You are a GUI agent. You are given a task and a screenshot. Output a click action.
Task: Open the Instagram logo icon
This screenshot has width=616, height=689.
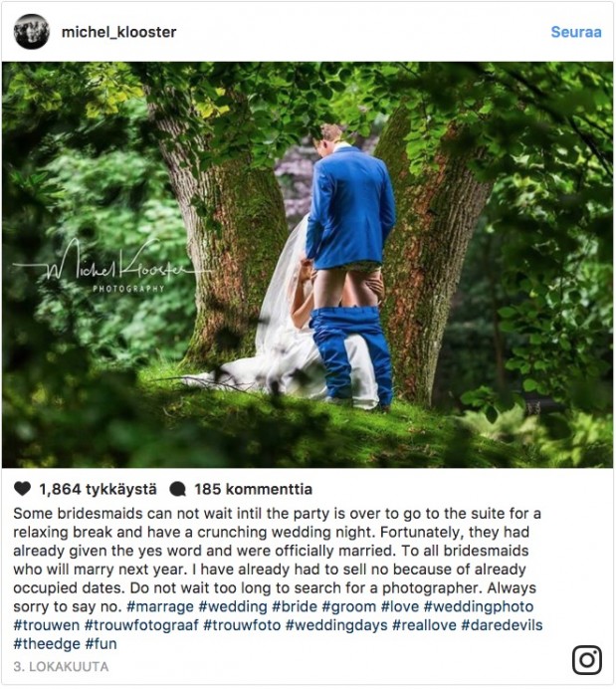tap(587, 659)
